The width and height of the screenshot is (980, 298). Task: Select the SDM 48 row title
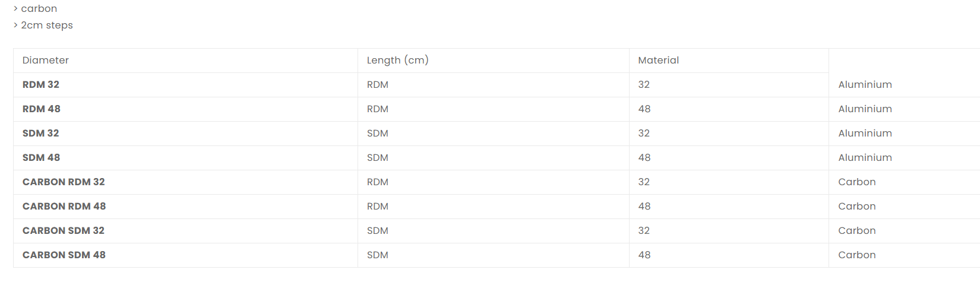42,158
